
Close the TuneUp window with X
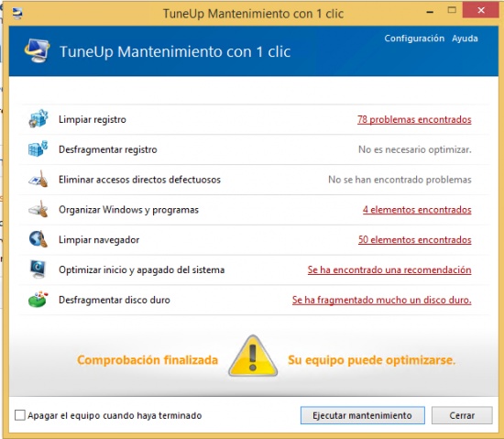pyautogui.click(x=481, y=10)
